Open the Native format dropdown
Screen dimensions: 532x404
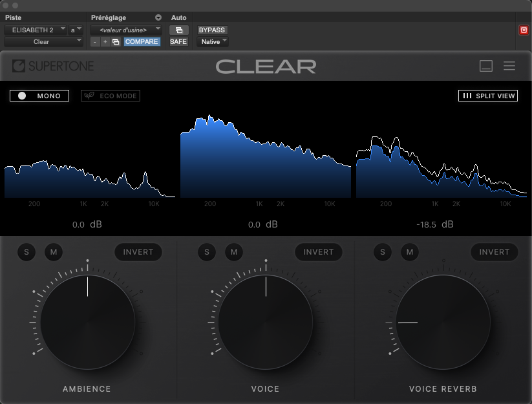click(x=213, y=42)
